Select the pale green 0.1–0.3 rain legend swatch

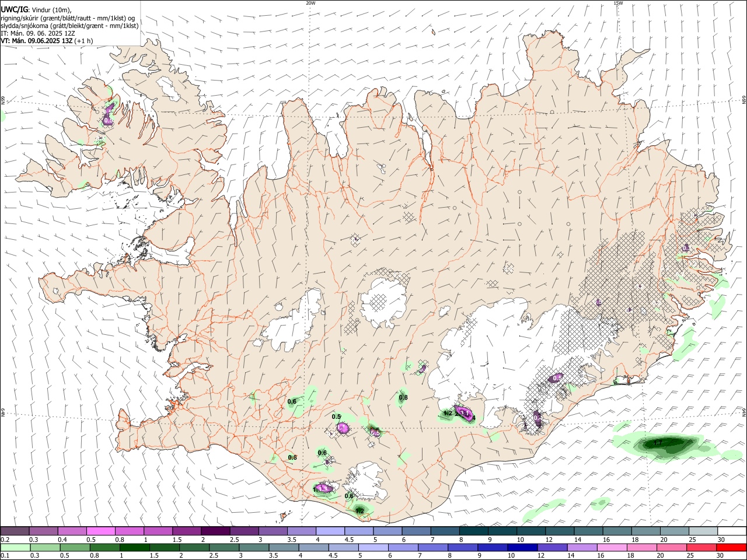pyautogui.click(x=15, y=548)
